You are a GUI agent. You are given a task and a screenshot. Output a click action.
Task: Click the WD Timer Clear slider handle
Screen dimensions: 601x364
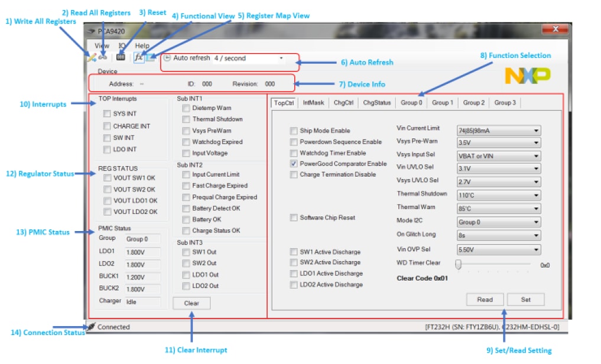pos(458,265)
